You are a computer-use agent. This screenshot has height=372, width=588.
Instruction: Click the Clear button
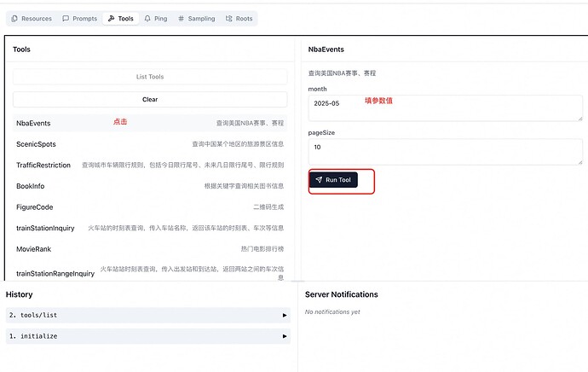coord(150,100)
